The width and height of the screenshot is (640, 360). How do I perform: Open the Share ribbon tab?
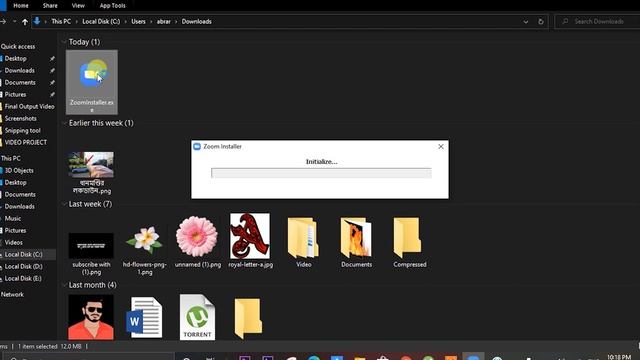(50, 6)
